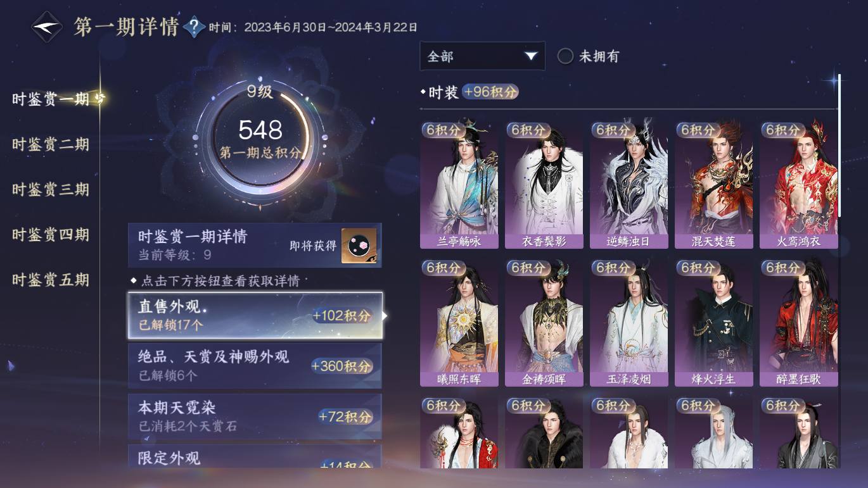Switch to 时鉴赏二期 tab
Viewport: 868px width, 488px height.
[51, 144]
